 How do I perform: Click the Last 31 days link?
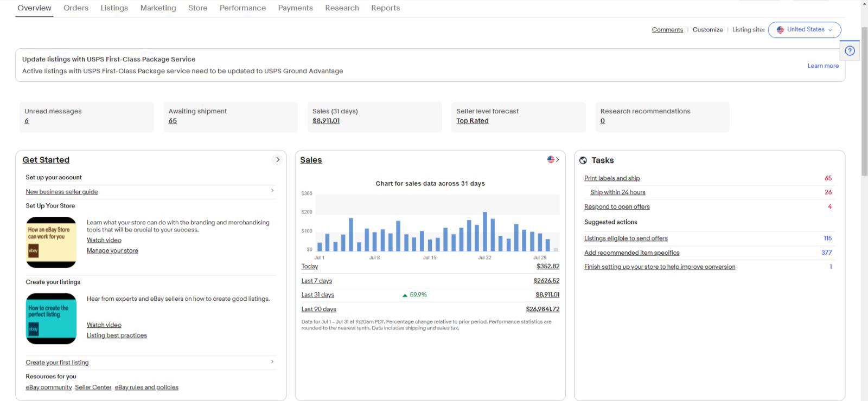[318, 295]
